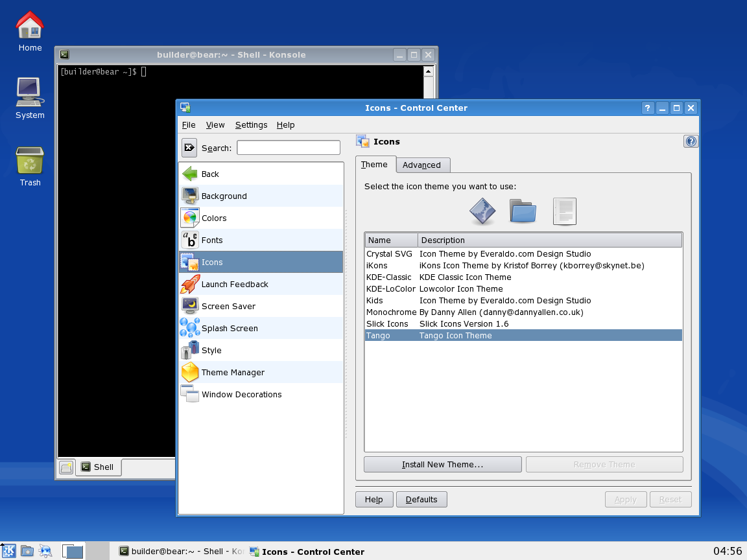
Task: Open the Colors settings module
Action: click(214, 218)
